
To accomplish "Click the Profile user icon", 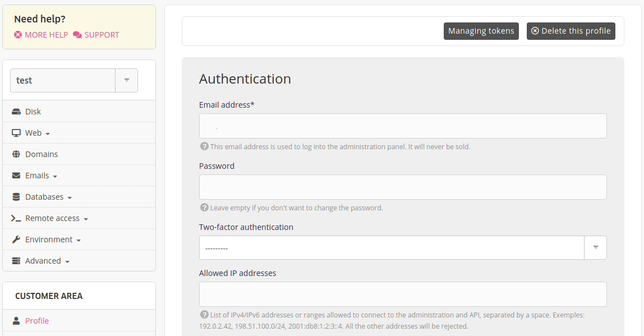I will coord(16,321).
